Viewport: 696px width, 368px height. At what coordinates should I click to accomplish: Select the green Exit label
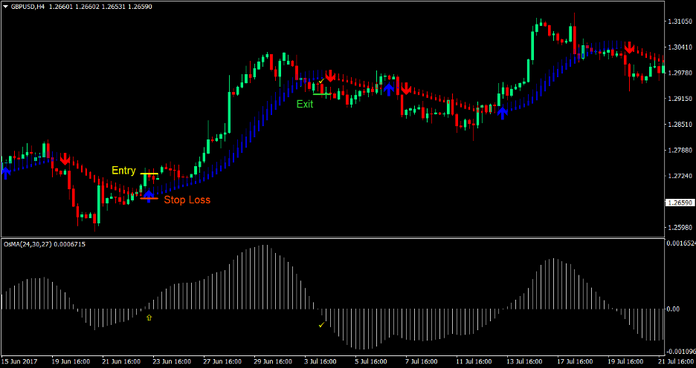[x=305, y=104]
